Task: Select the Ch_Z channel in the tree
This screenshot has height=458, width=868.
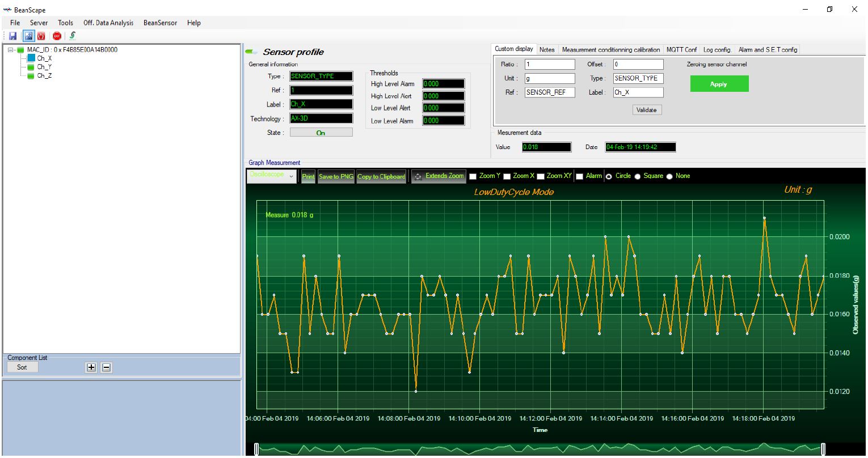Action: coord(44,75)
